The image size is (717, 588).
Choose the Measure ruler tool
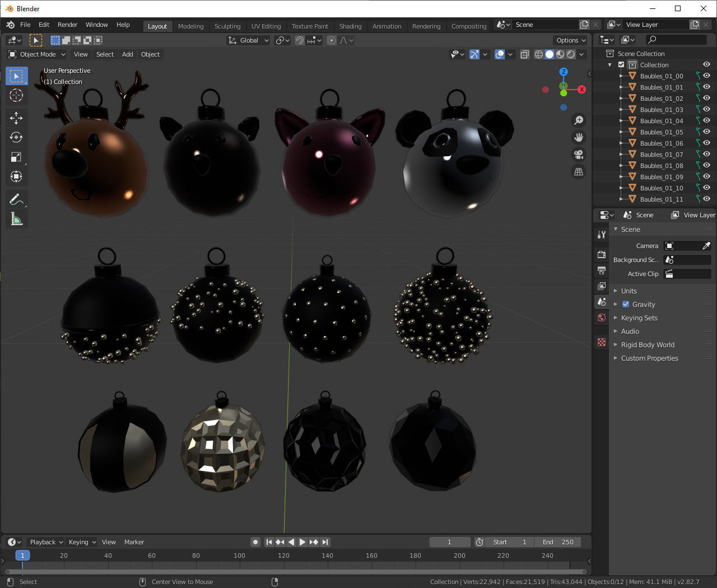16,219
